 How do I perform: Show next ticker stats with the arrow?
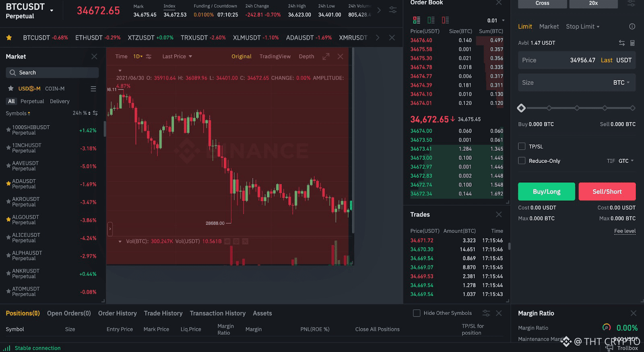coord(379,10)
